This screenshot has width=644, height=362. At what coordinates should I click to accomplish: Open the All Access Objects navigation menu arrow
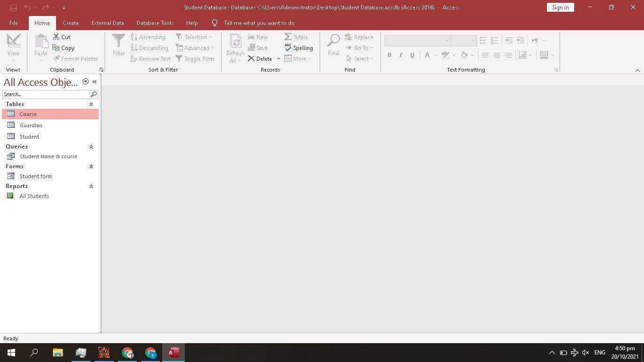pos(85,82)
